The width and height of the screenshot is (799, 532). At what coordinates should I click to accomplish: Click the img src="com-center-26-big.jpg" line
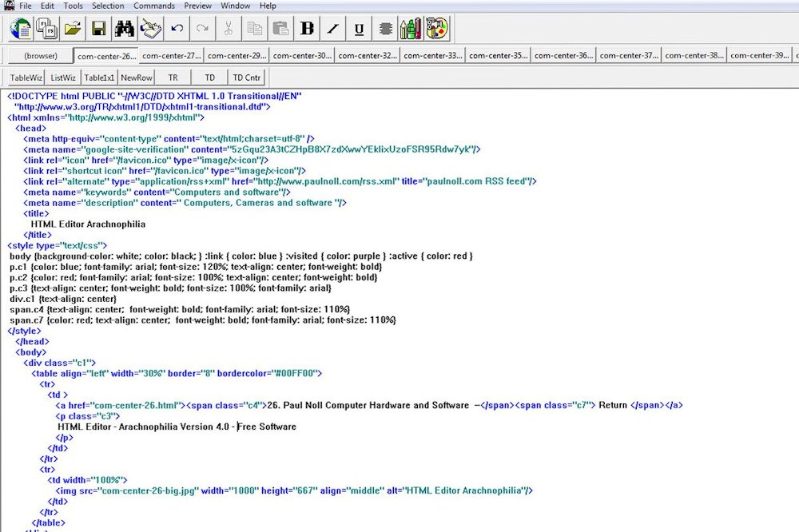[294, 490]
